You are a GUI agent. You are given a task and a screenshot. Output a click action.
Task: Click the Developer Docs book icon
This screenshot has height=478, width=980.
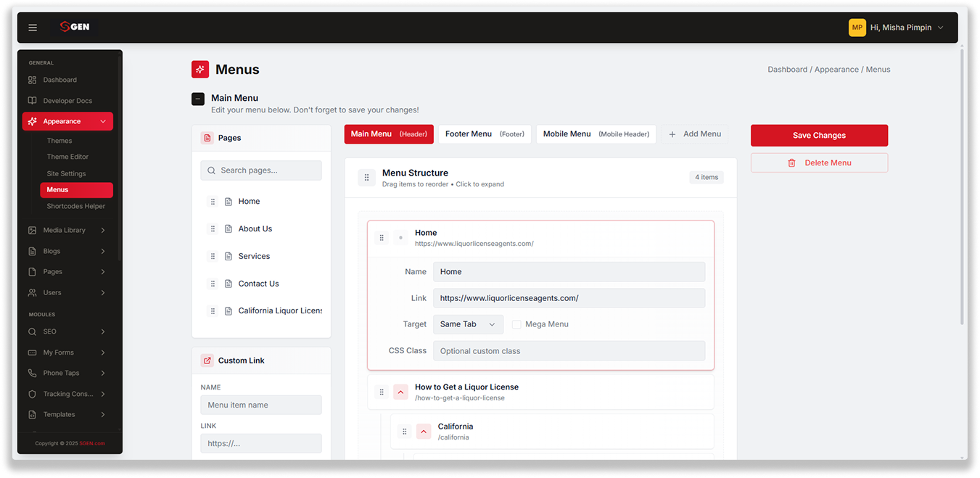coord(32,101)
